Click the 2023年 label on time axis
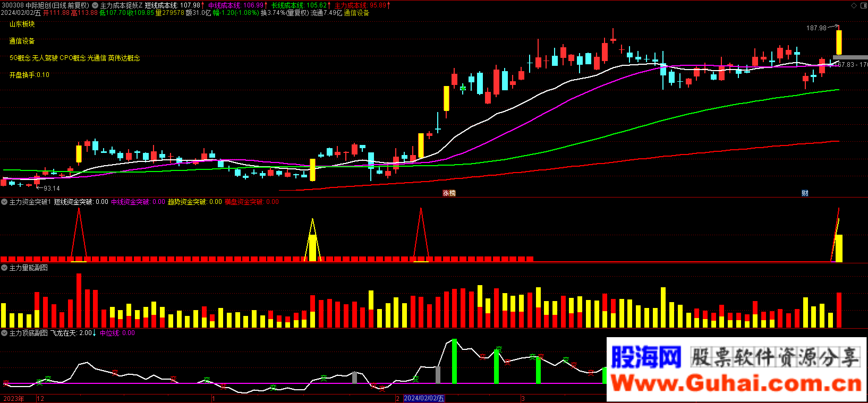 [x=14, y=398]
